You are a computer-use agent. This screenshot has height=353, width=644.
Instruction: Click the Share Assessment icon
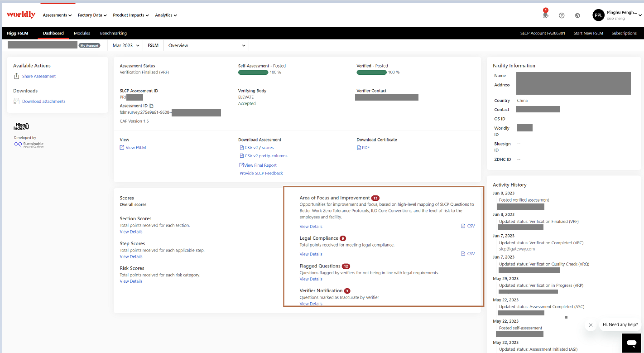(x=16, y=76)
